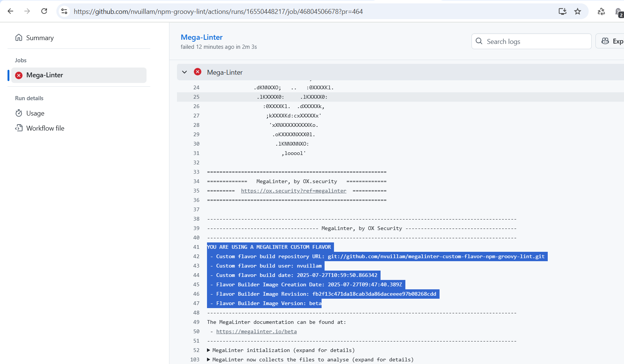Open the ox.security megalinter link
This screenshot has height=364, width=624.
coord(293,191)
